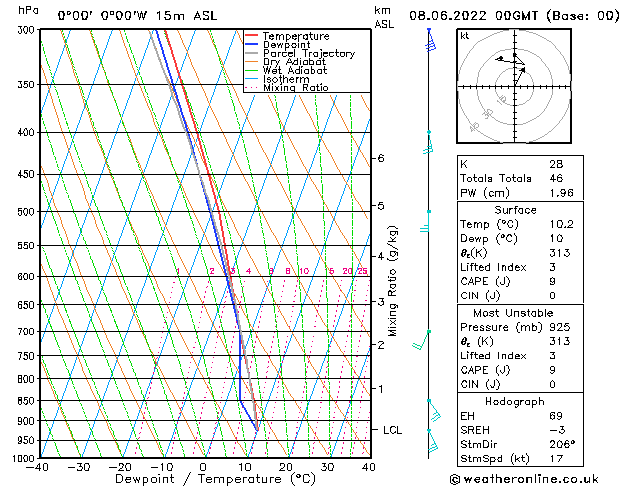The image size is (629, 486).
Task: Click the wind barb at 300 hPa
Action: point(430,40)
